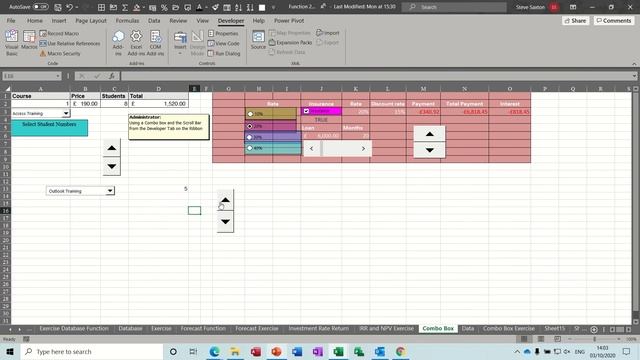Toggle the Insurance checkbox
Image resolution: width=640 pixels, height=360 pixels.
coord(306,111)
